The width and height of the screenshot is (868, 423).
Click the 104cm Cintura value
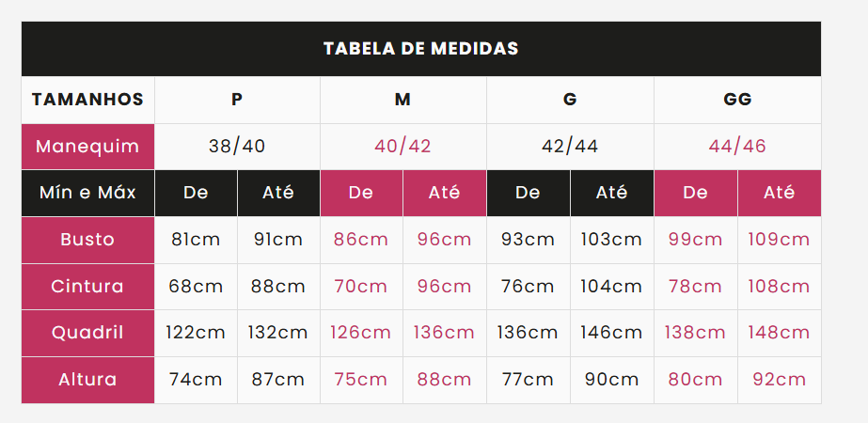point(611,287)
